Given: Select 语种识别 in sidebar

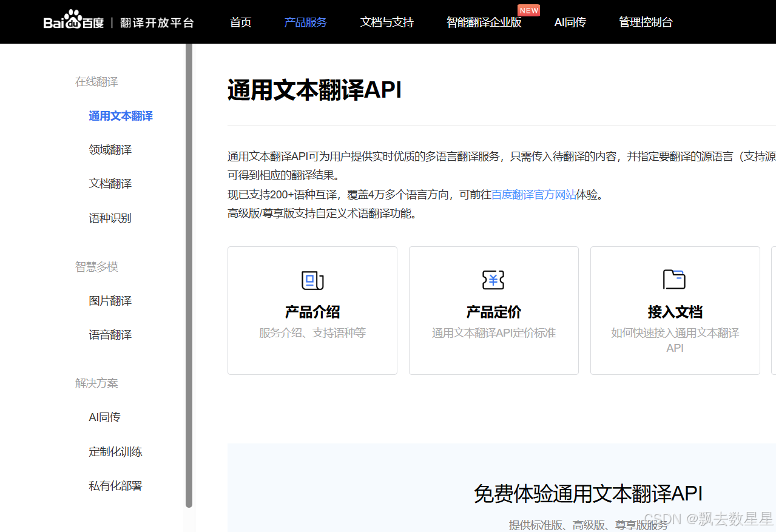Looking at the screenshot, I should click(110, 218).
